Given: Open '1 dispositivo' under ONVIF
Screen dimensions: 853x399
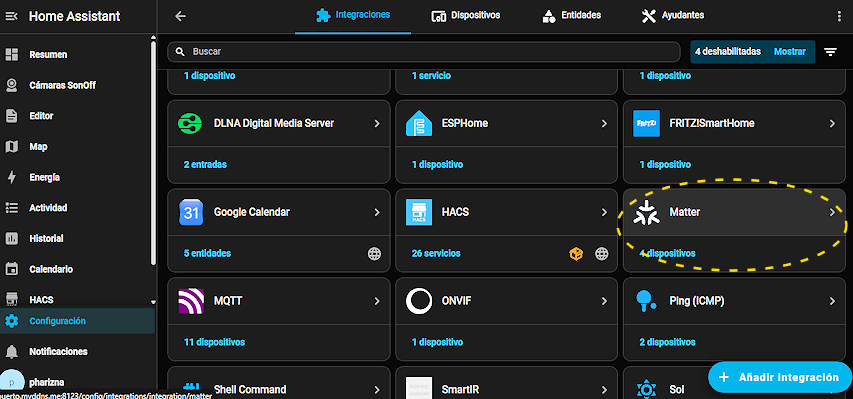Looking at the screenshot, I should [437, 342].
